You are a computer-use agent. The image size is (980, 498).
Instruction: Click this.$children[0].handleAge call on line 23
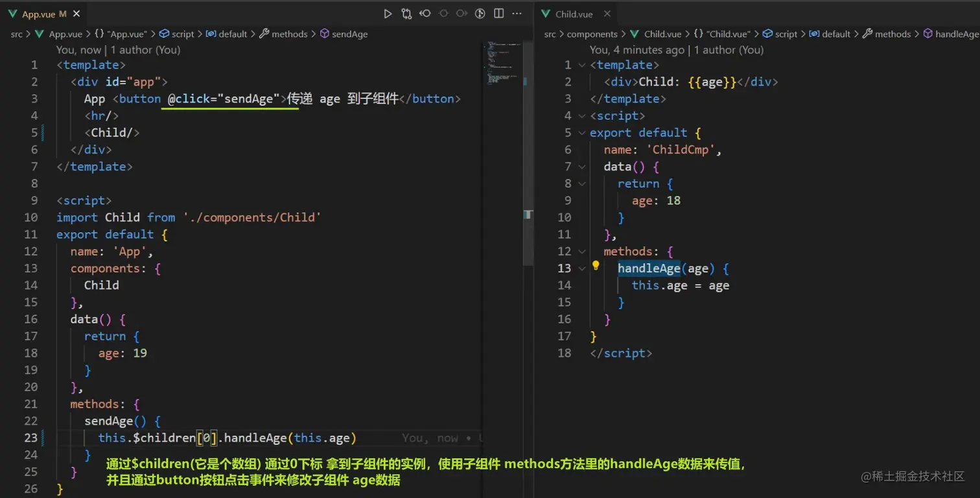click(x=227, y=438)
